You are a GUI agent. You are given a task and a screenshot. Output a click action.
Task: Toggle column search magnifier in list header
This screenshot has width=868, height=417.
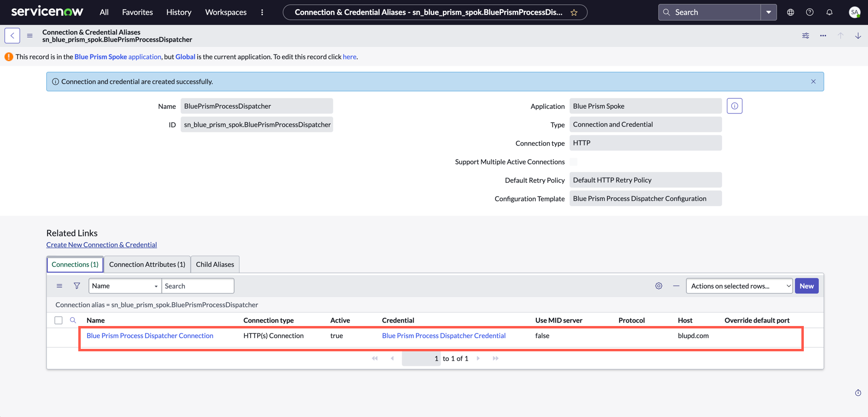73,320
